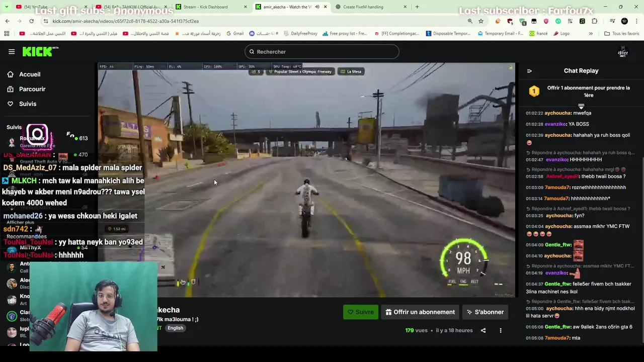Click Offrir un abonnement button
The image size is (644, 362).
point(420,312)
